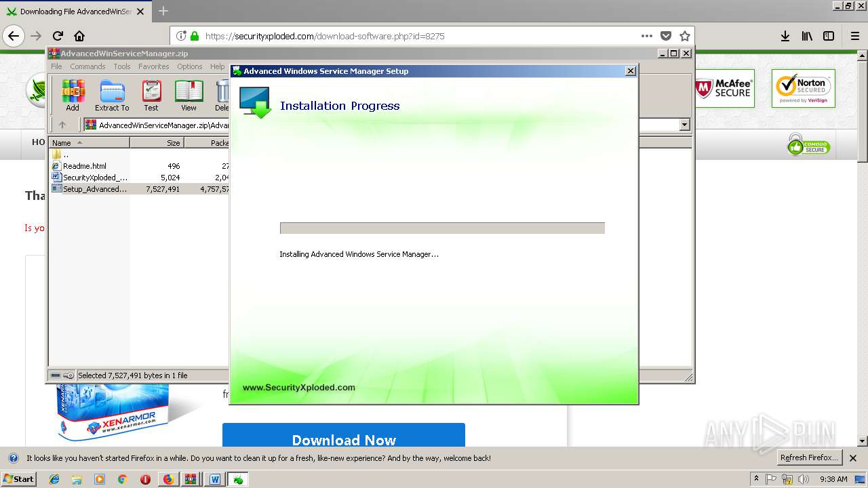The height and width of the screenshot is (488, 868).
Task: Click the action center flag tray icon
Action: [x=771, y=479]
